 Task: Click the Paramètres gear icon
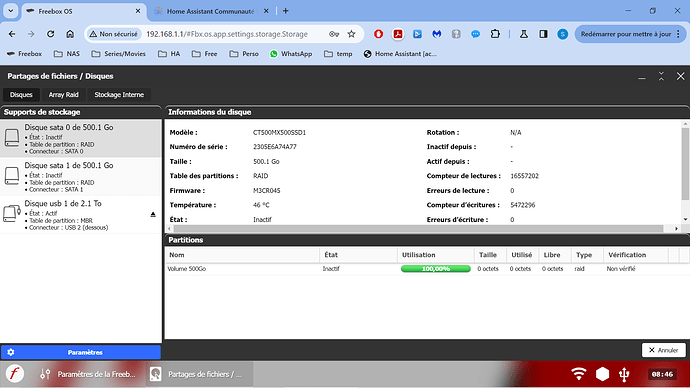click(11, 352)
